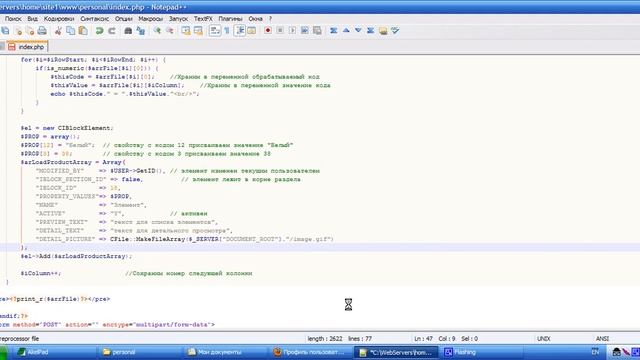Click the Save All toolbar icon
This screenshot has width=640, height=360.
(5, 31)
